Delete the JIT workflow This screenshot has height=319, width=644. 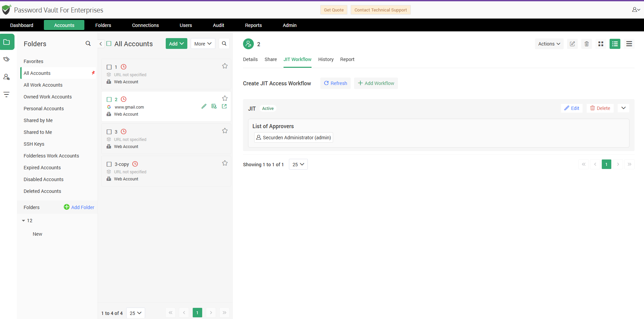click(600, 108)
